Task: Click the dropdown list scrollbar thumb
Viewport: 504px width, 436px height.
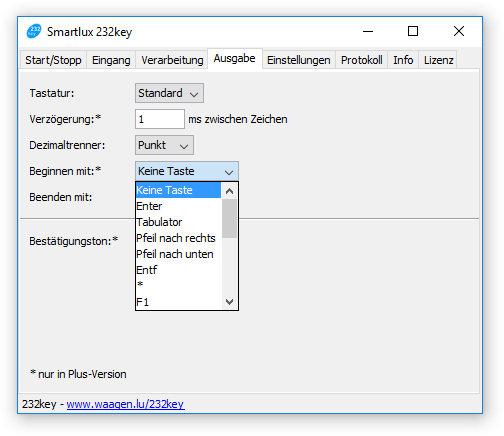Action: [x=229, y=219]
